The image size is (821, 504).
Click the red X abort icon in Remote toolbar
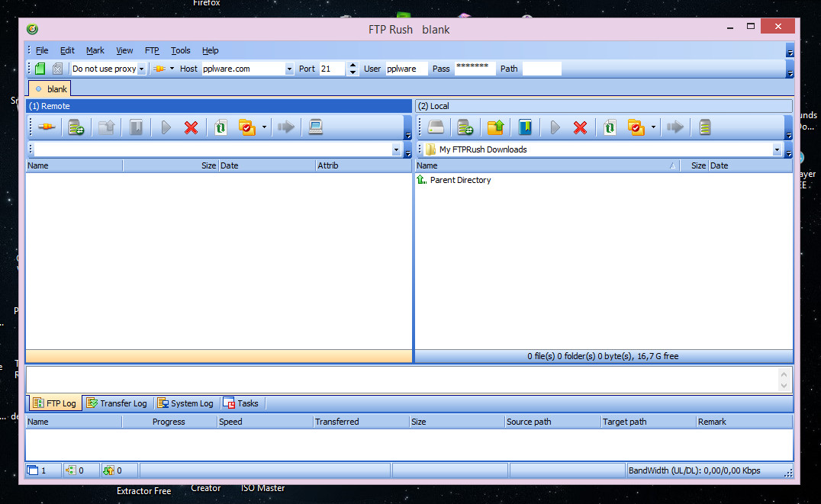[191, 127]
